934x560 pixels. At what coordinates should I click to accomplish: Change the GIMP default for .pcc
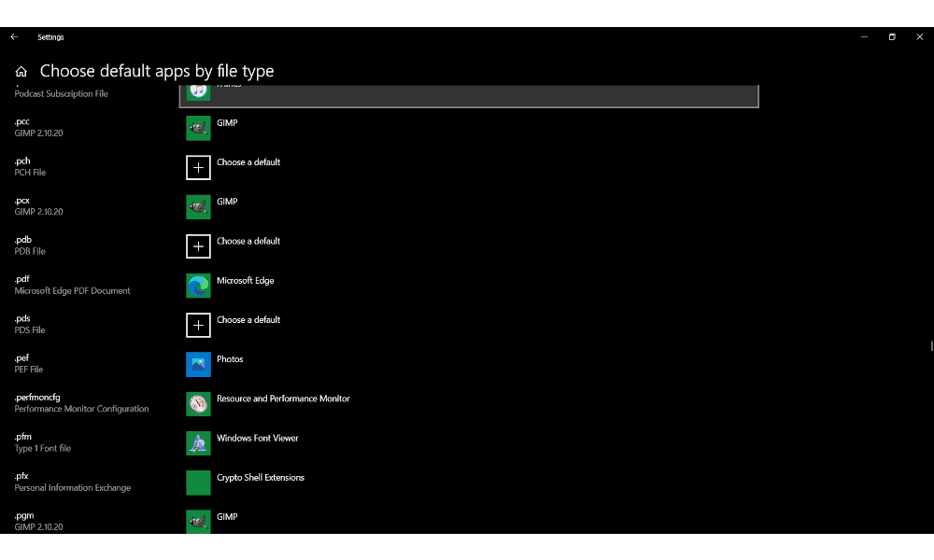pos(227,122)
